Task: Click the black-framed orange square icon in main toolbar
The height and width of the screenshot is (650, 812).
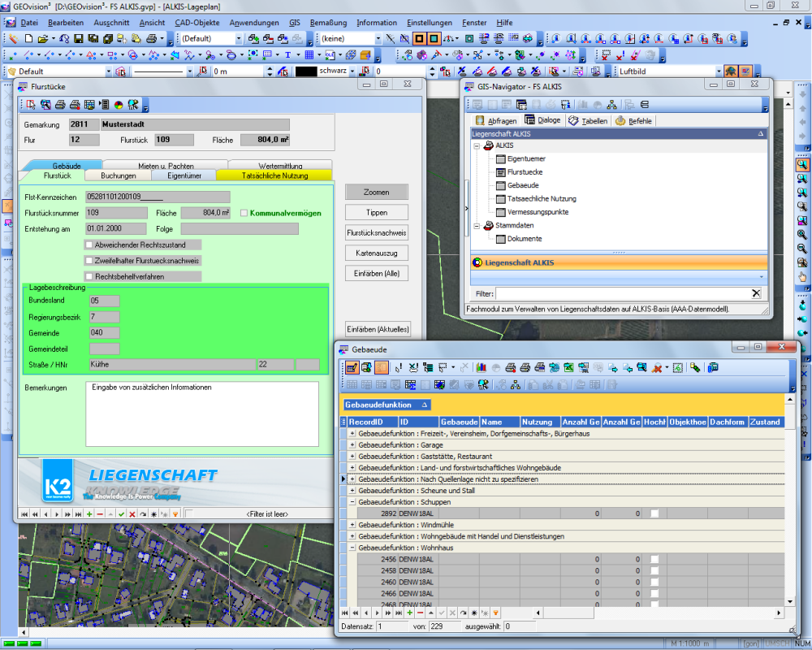Action: tap(419, 39)
